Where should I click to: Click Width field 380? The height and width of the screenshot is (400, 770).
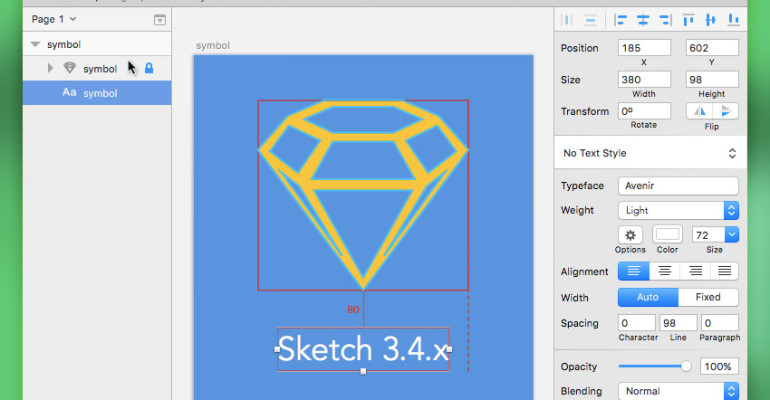pyautogui.click(x=644, y=80)
